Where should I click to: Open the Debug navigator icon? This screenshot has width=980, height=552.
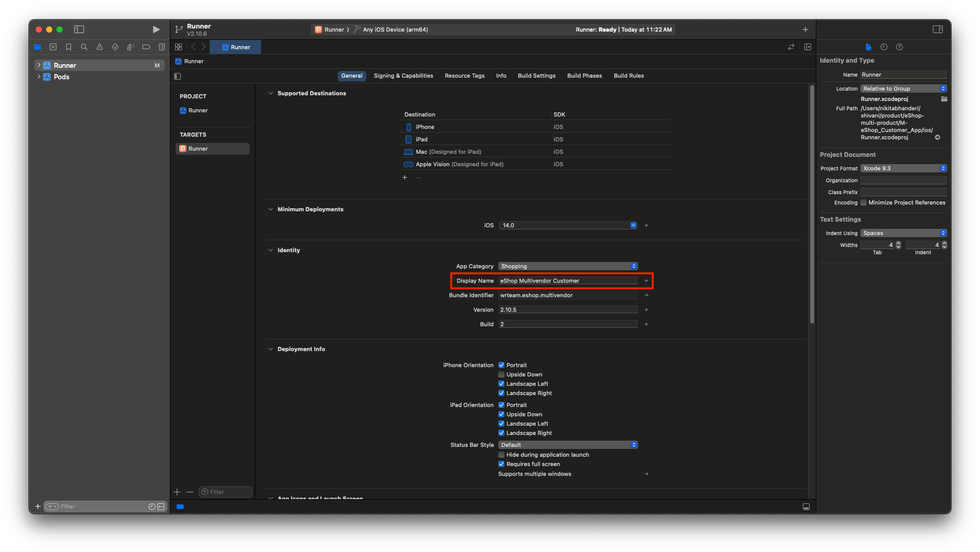click(131, 47)
